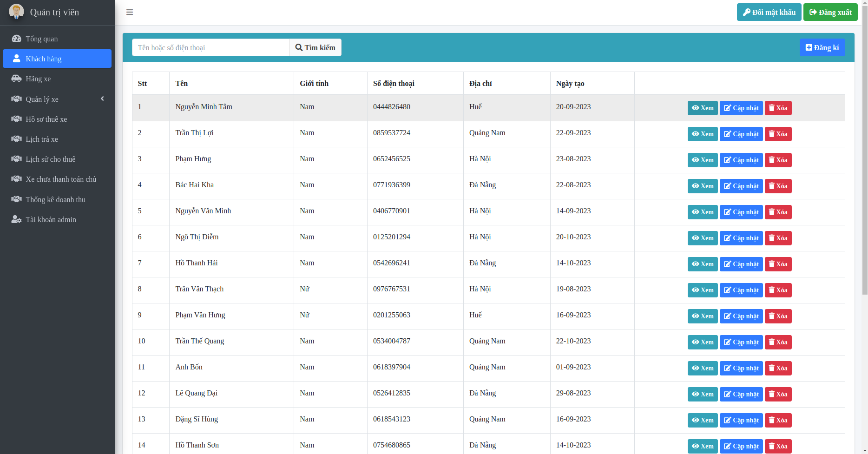This screenshot has width=868, height=454.
Task: Go to Xe chưa thanh toán chủ
Action: pos(61,179)
